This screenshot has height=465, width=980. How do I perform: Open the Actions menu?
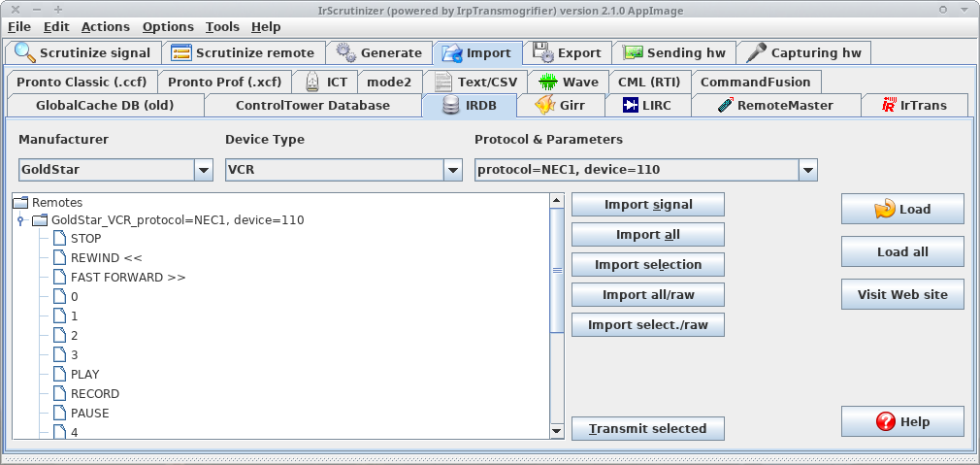105,27
